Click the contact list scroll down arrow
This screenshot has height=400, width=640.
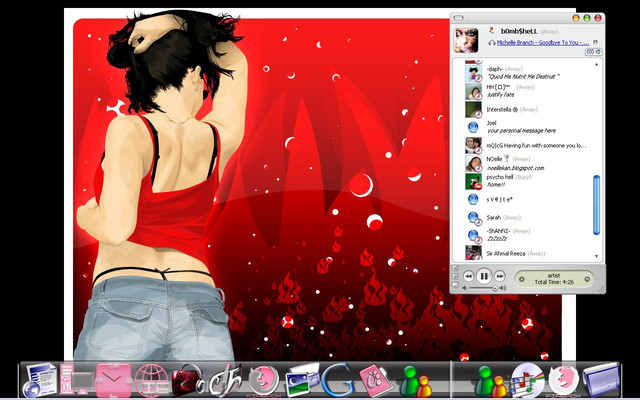[596, 256]
